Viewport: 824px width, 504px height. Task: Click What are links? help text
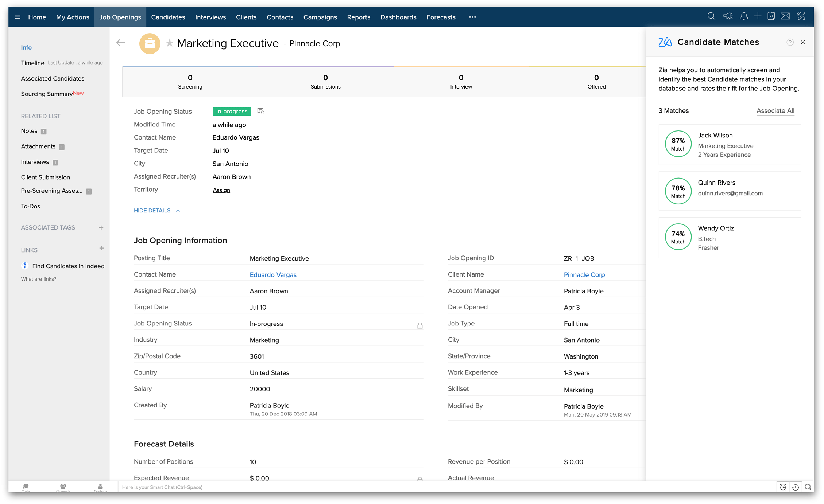39,279
